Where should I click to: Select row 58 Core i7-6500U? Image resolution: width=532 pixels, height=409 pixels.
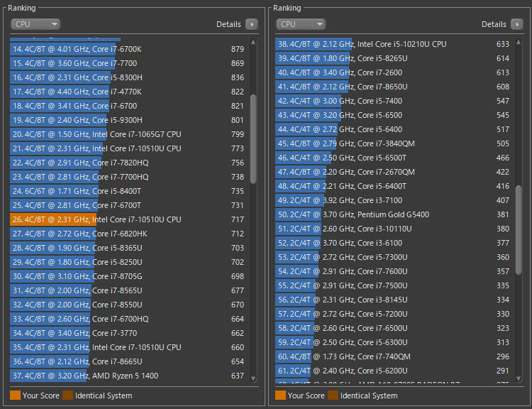pos(394,328)
